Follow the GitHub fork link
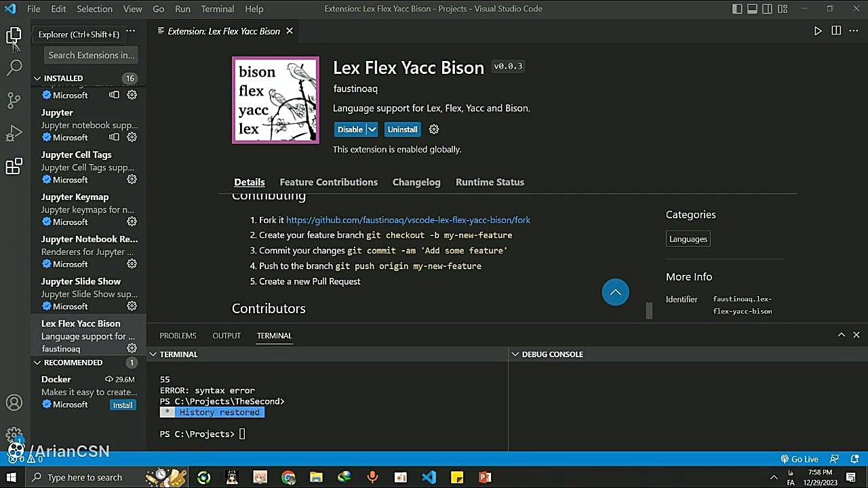Image resolution: width=868 pixels, height=488 pixels. [408, 220]
